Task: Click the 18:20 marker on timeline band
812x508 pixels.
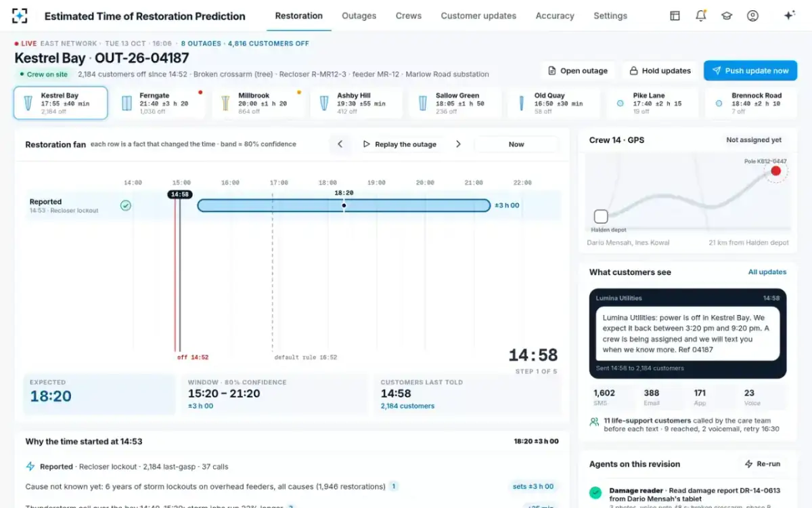Action: pos(344,205)
